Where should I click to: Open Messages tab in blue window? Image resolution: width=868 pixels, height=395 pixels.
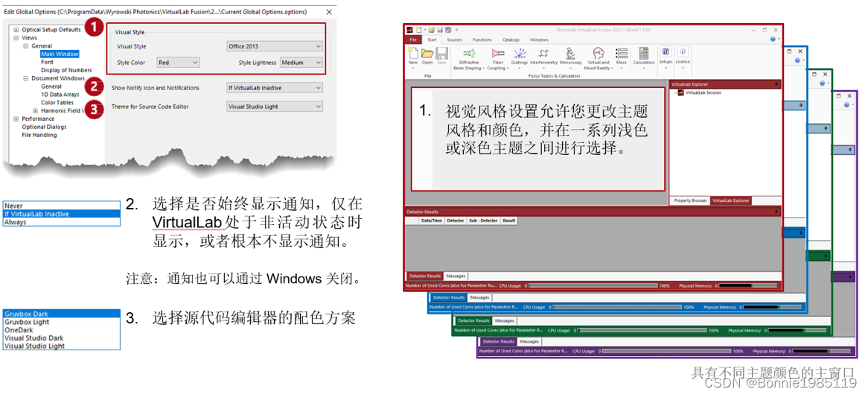[x=480, y=297]
